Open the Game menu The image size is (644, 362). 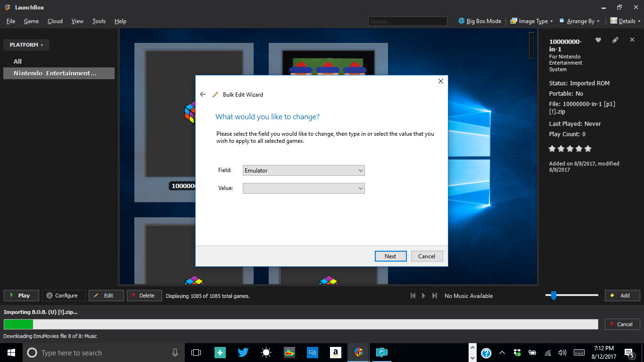click(x=31, y=21)
